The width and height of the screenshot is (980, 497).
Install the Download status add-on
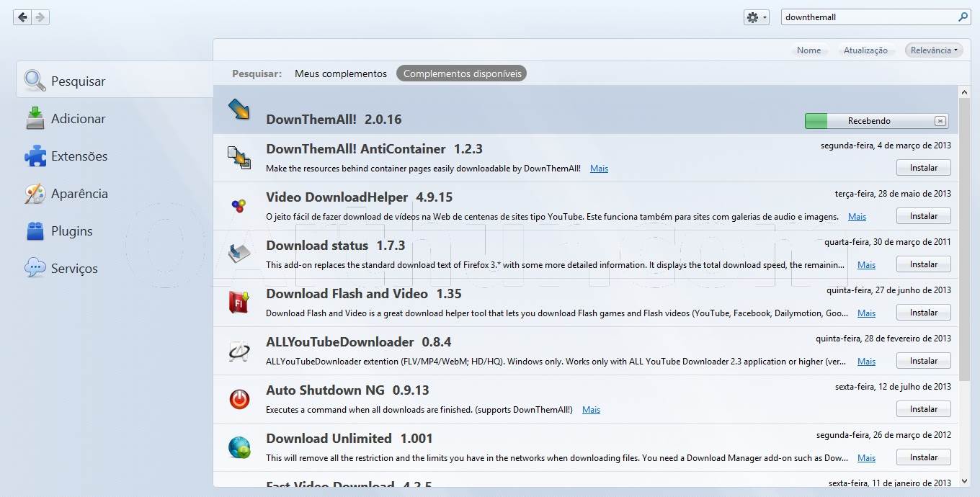pos(924,264)
